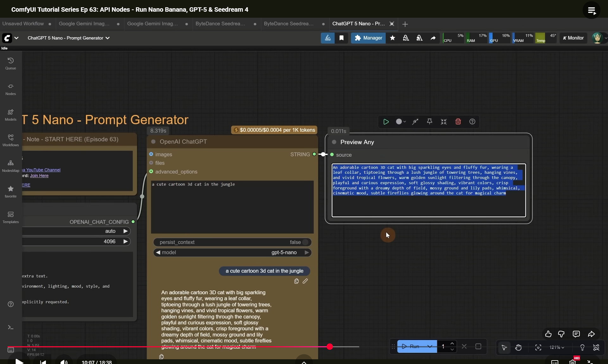Copy the ChatGPT response text
Screen dimensions: 608x364
pyautogui.click(x=161, y=357)
